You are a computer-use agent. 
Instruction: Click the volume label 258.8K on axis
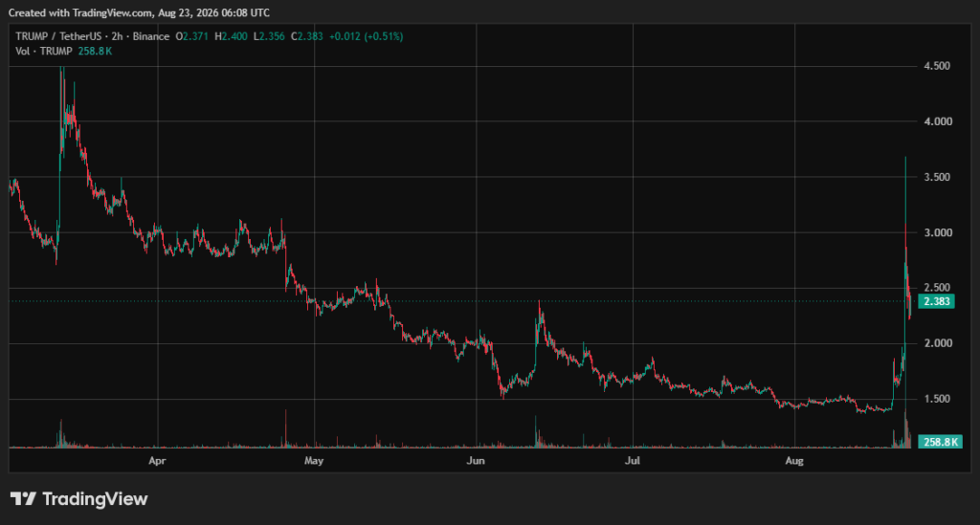(941, 442)
